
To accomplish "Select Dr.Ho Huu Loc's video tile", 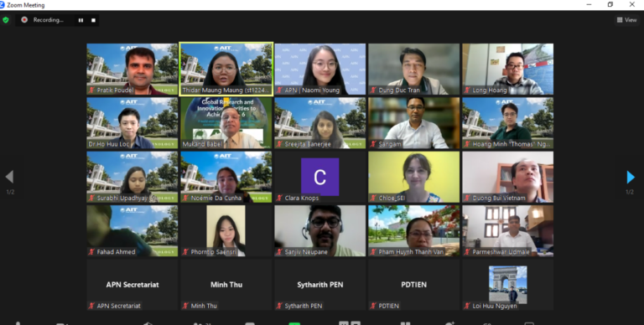I will [x=132, y=122].
